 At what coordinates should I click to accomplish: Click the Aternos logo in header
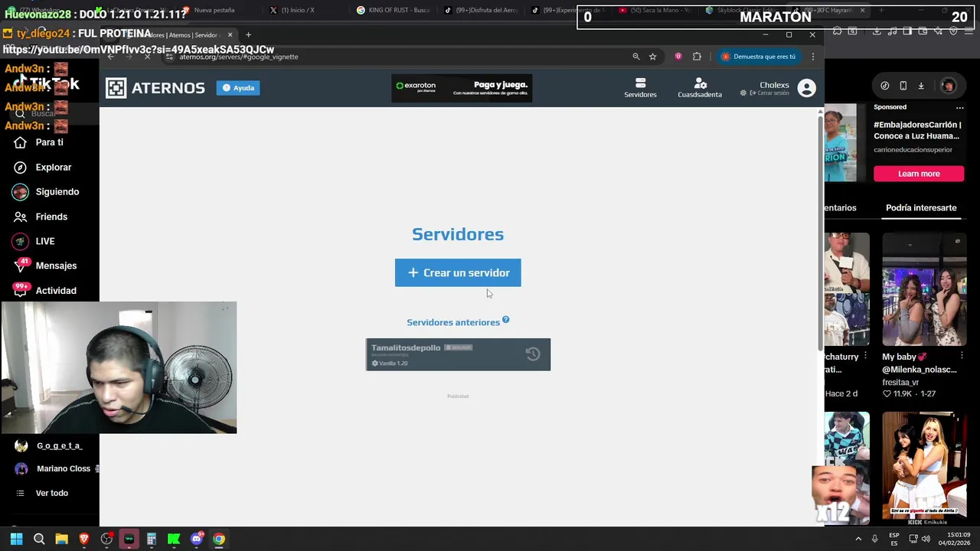click(155, 88)
